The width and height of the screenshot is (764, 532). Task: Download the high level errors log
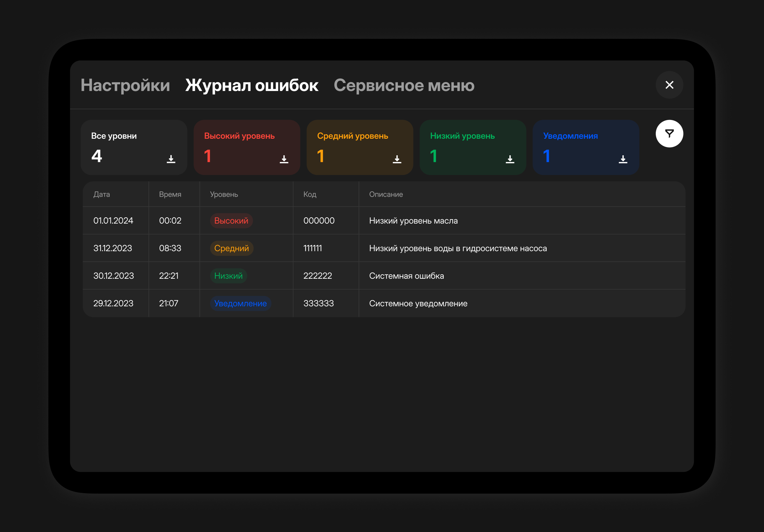coord(284,159)
